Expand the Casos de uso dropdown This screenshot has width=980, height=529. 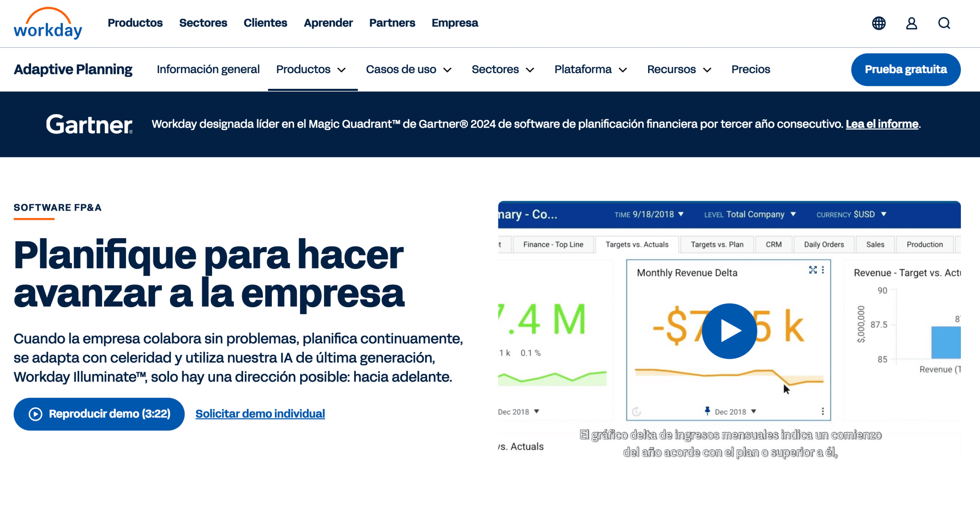click(x=409, y=69)
